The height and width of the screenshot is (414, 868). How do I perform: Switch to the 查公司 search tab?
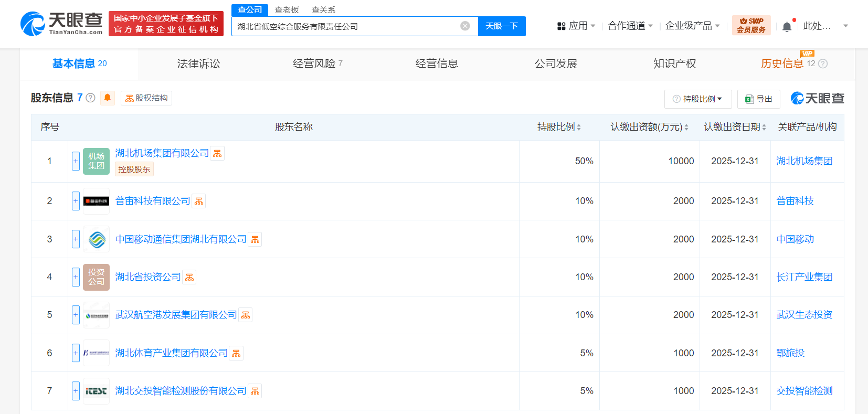pos(250,10)
